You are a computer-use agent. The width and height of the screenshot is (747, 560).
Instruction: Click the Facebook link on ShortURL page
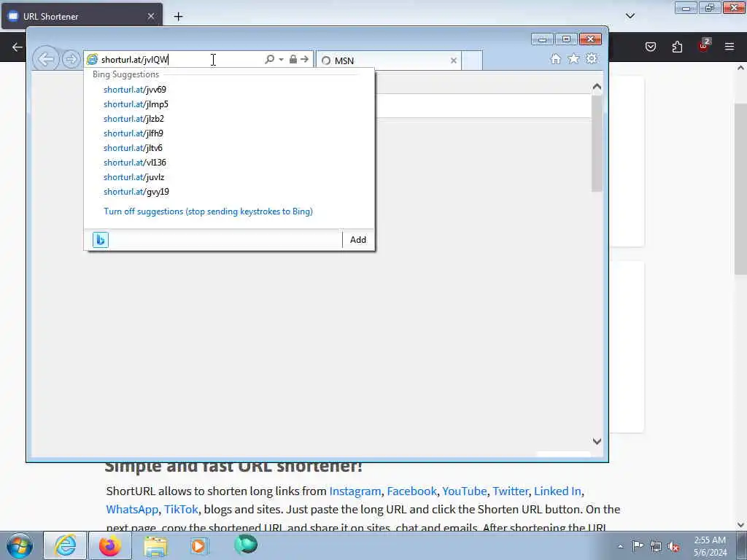pos(411,491)
